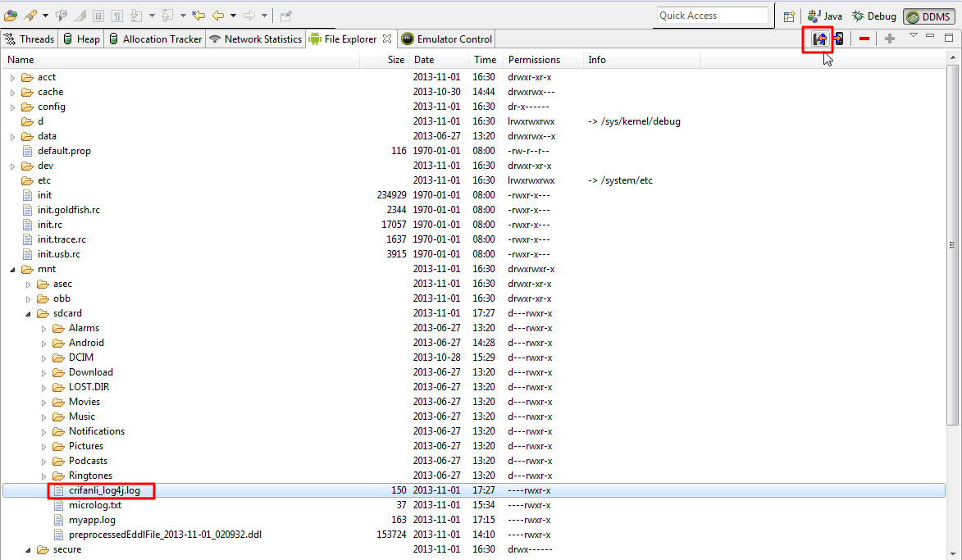Click the Open Type toolbar icon

click(11, 16)
